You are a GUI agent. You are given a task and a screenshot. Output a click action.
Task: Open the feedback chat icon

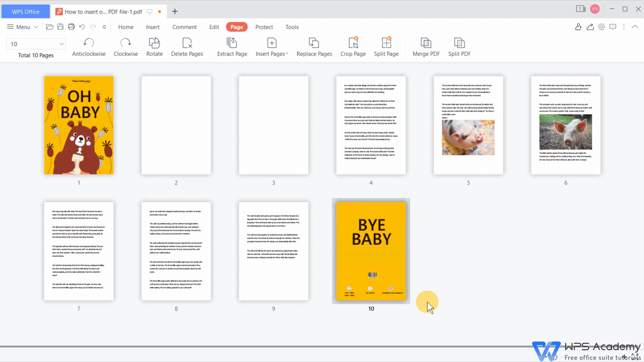[613, 27]
